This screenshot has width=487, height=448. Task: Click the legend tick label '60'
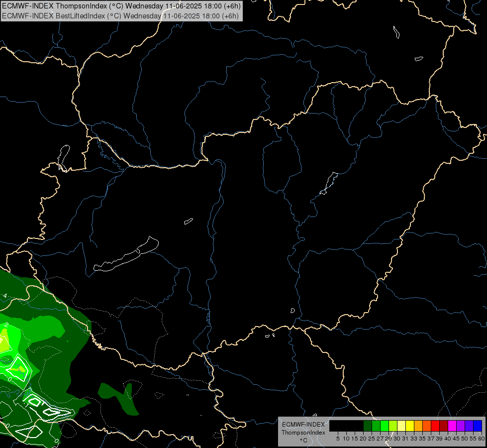coord(482,439)
